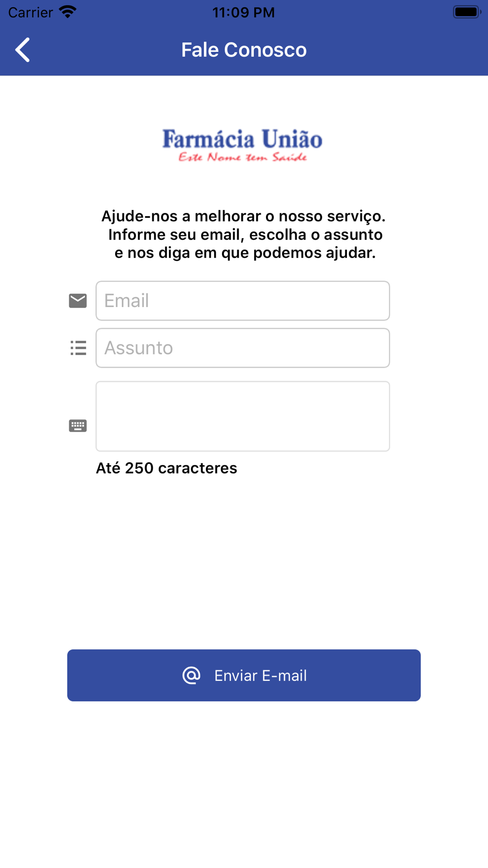Click the keyboard icon beside message box

(x=78, y=426)
